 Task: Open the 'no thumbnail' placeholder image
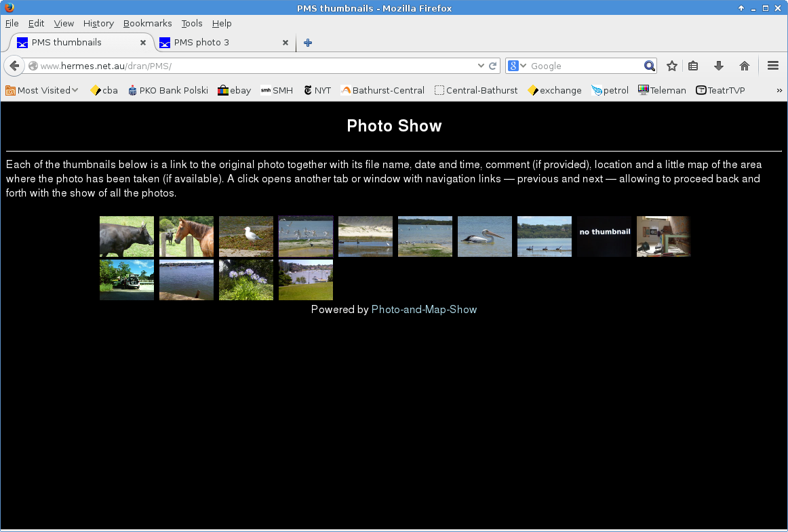point(604,237)
